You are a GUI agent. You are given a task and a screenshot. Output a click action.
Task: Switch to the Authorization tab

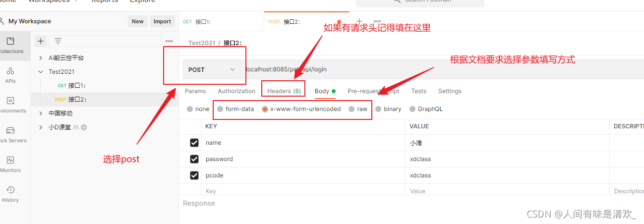point(236,91)
